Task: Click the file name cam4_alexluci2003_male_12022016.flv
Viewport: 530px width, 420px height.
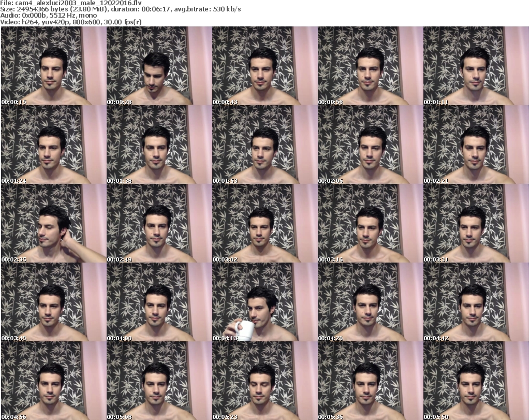Action: (x=79, y=3)
